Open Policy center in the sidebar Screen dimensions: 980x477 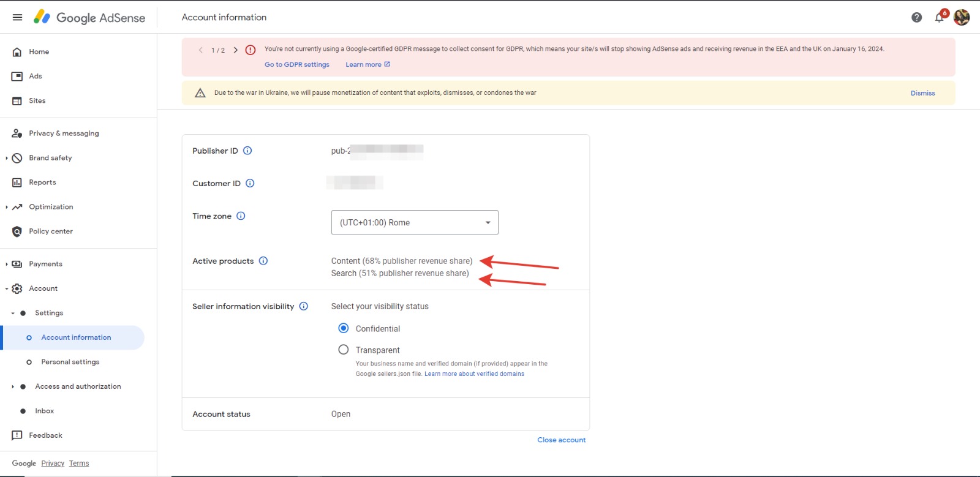[51, 231]
